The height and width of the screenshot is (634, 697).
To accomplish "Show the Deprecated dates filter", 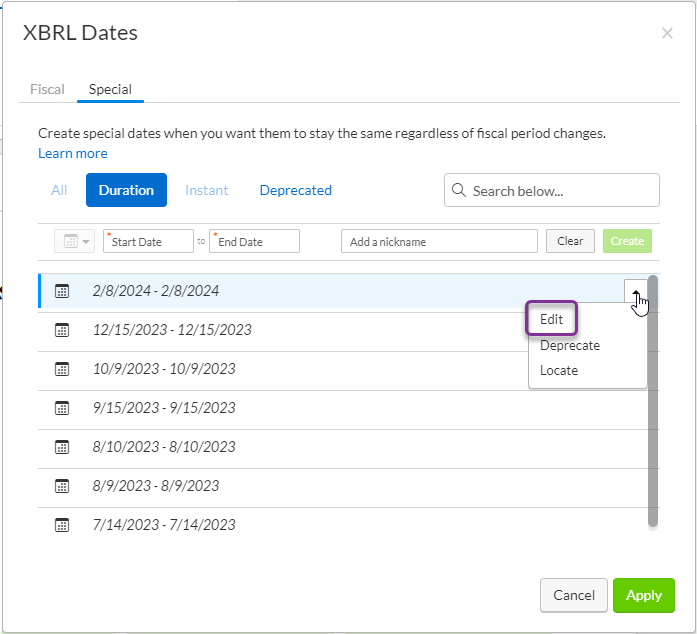I will point(296,190).
